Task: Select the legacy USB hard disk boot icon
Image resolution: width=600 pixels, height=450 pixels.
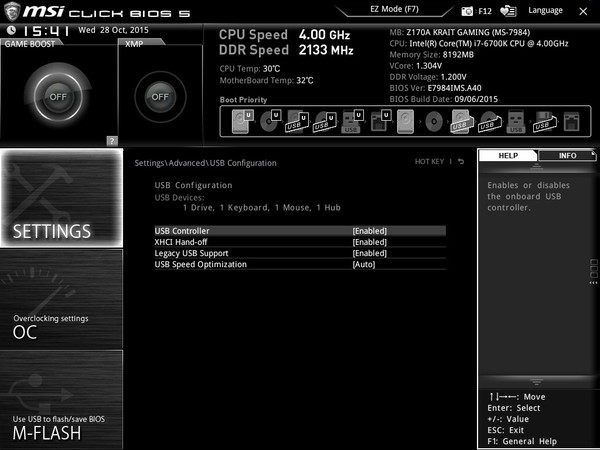Action: (462, 122)
